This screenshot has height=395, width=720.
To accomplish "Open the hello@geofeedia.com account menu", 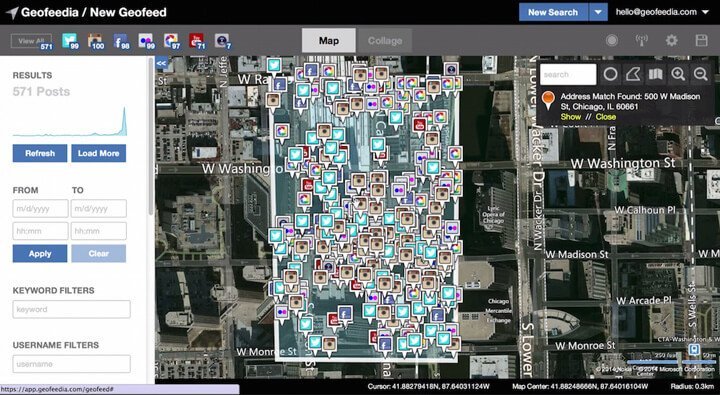I will coord(662,12).
